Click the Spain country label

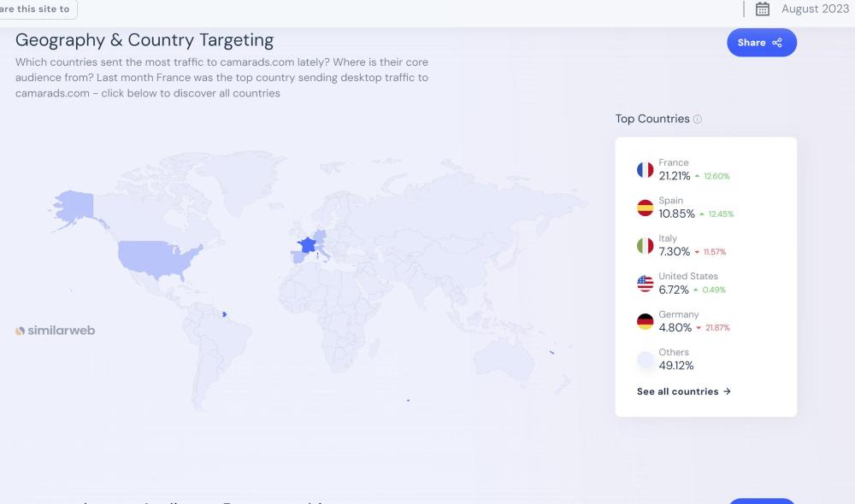click(x=670, y=201)
